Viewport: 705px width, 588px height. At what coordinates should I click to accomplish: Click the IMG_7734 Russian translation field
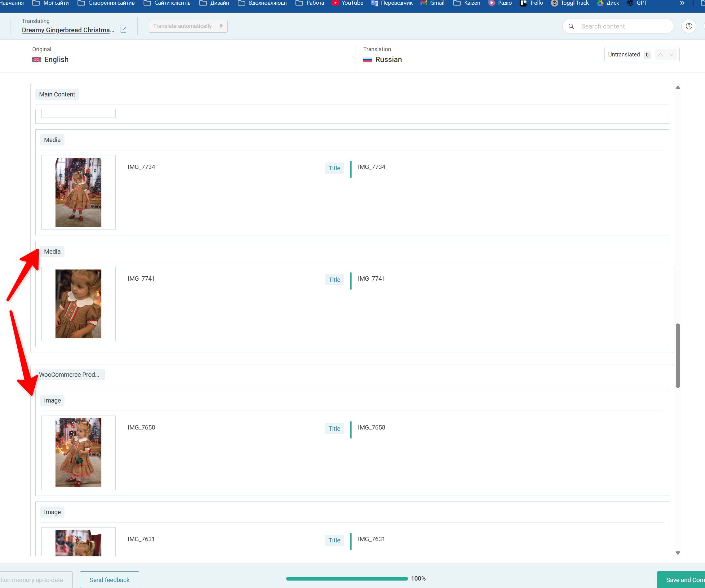(x=372, y=167)
